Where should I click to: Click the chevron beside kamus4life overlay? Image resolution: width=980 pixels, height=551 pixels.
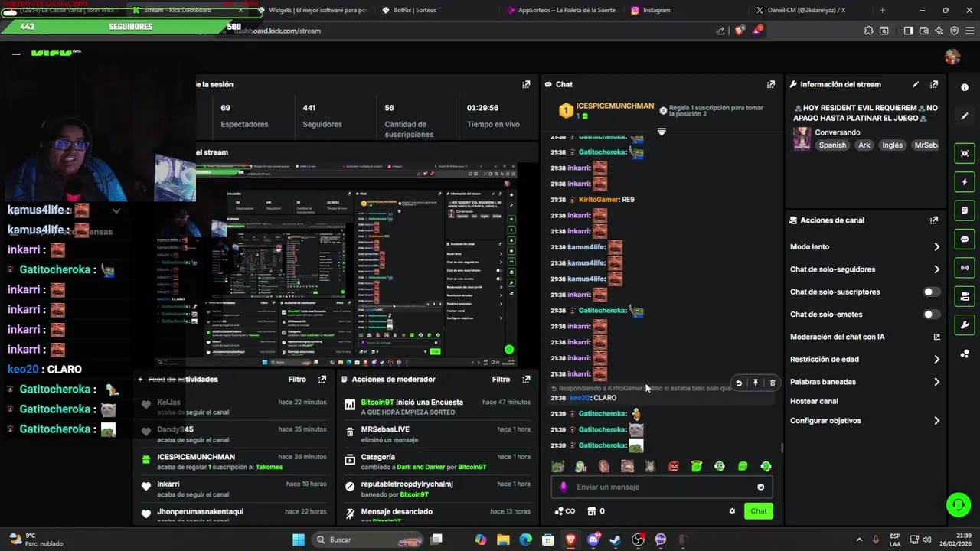click(x=116, y=210)
